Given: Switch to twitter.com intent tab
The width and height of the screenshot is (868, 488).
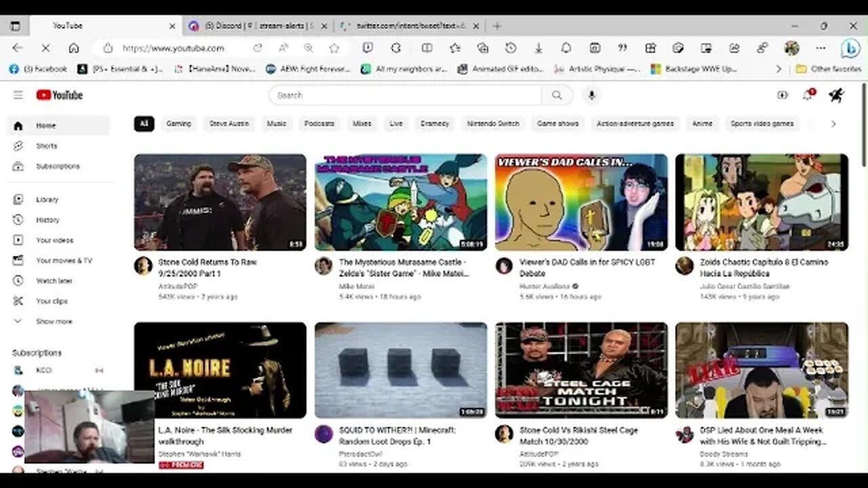Looking at the screenshot, I should (410, 26).
